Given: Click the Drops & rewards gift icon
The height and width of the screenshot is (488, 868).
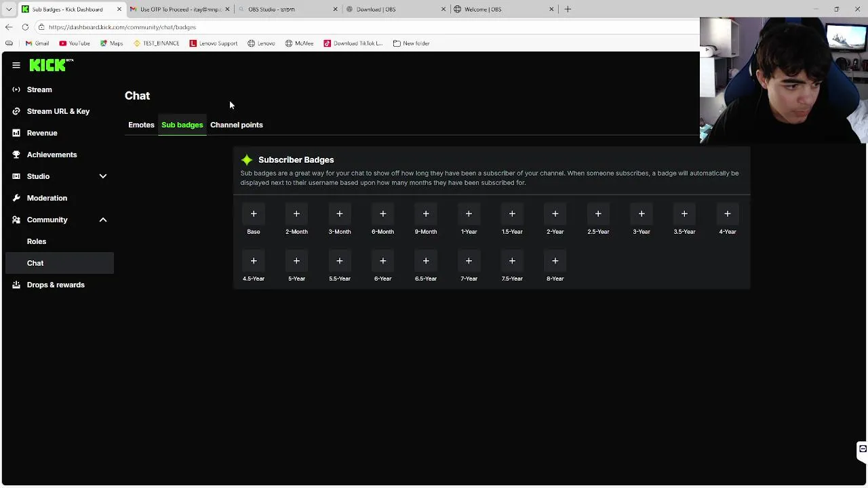Looking at the screenshot, I should coord(16,285).
